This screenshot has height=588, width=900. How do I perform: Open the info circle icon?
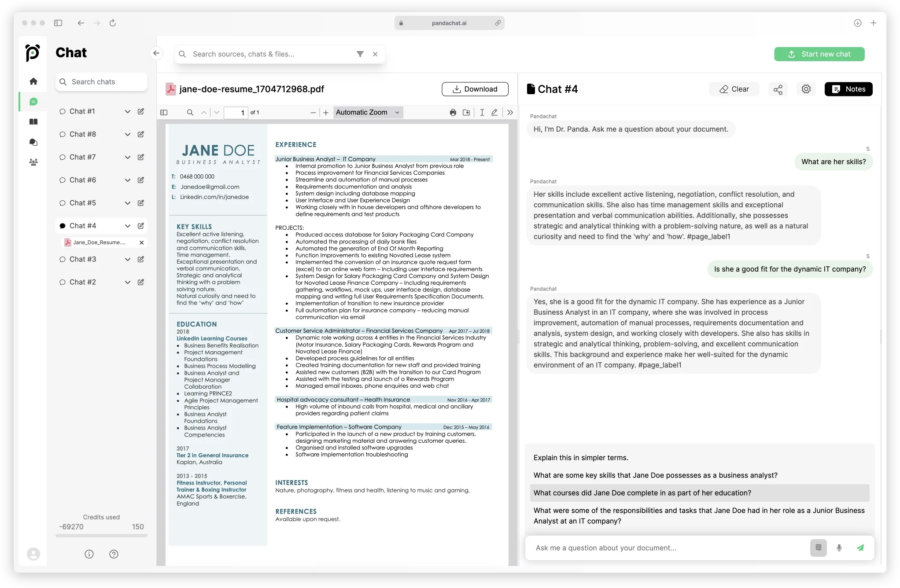pyautogui.click(x=89, y=554)
